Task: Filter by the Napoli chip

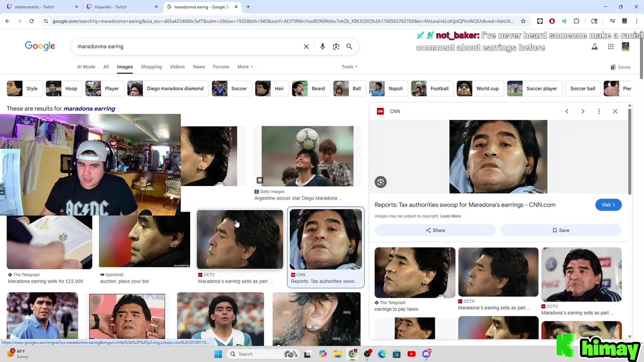Action: (388, 88)
